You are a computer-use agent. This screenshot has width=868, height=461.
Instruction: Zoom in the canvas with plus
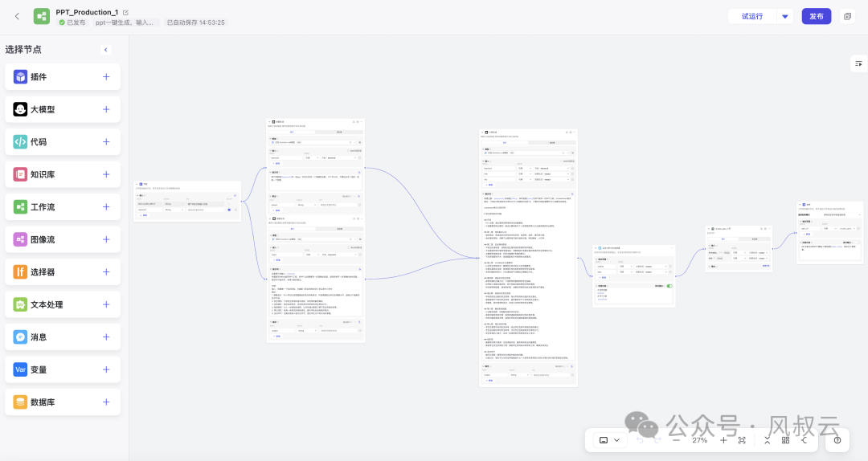[723, 441]
